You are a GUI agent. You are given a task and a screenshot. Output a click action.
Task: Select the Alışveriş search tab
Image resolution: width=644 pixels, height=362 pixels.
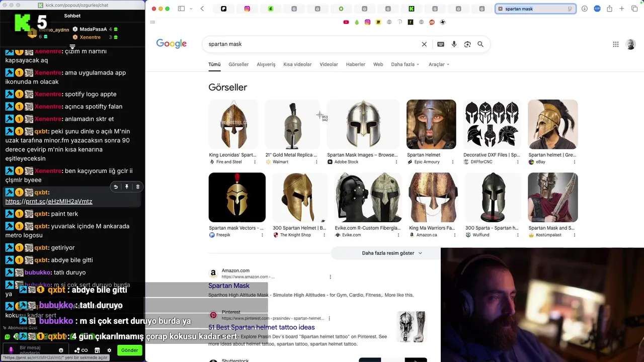coord(266,64)
